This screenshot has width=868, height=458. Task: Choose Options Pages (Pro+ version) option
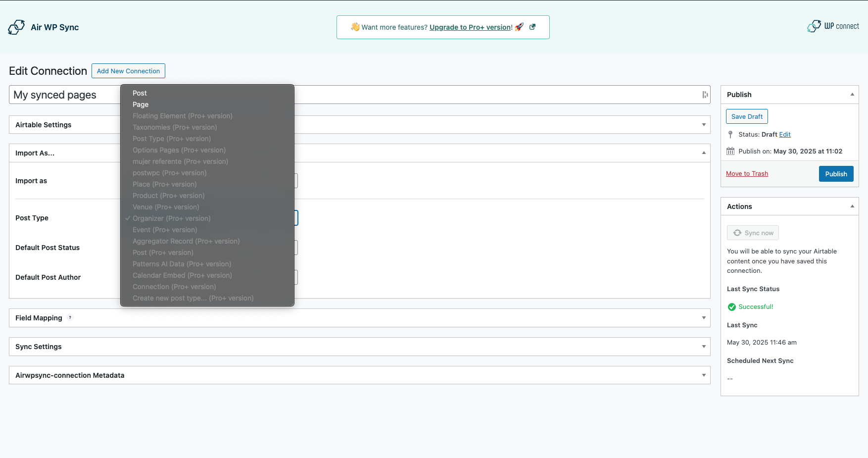pos(207,150)
